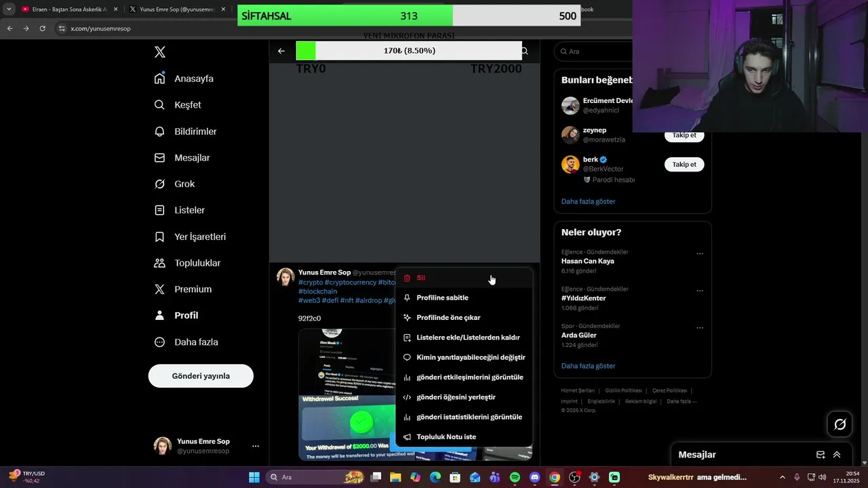Screen dimensions: 868x488
Task: Open the Daha fazla circle icon
Action: pyautogui.click(x=159, y=342)
